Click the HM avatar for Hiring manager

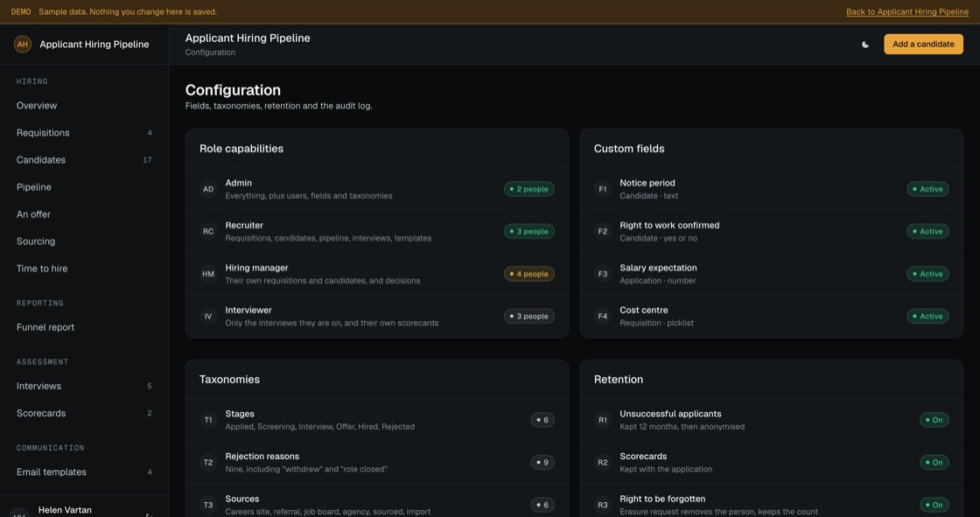(208, 274)
